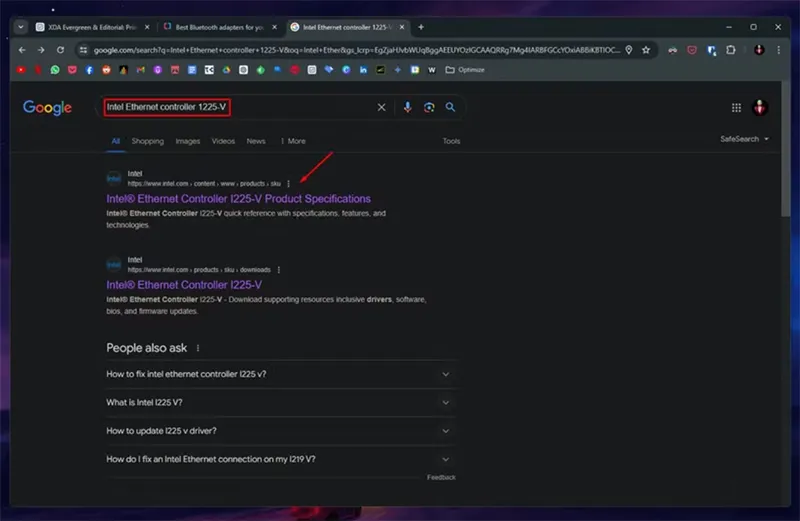Click the voice search microphone icon
This screenshot has width=800, height=521.
tap(407, 107)
